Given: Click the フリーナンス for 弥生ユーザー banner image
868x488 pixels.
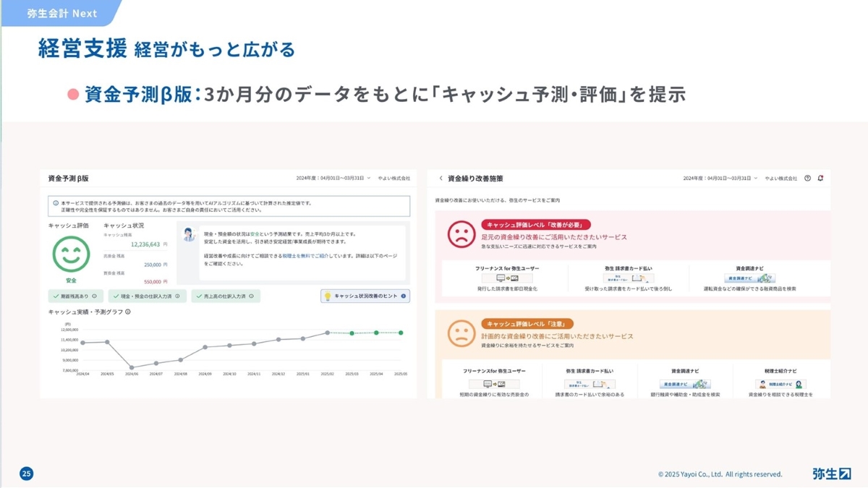Looking at the screenshot, I should coord(507,278).
